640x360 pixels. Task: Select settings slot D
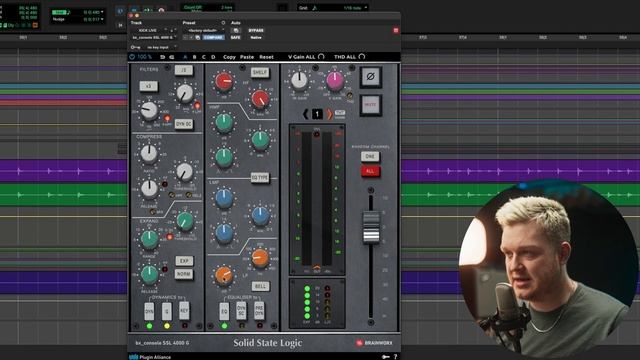click(213, 57)
